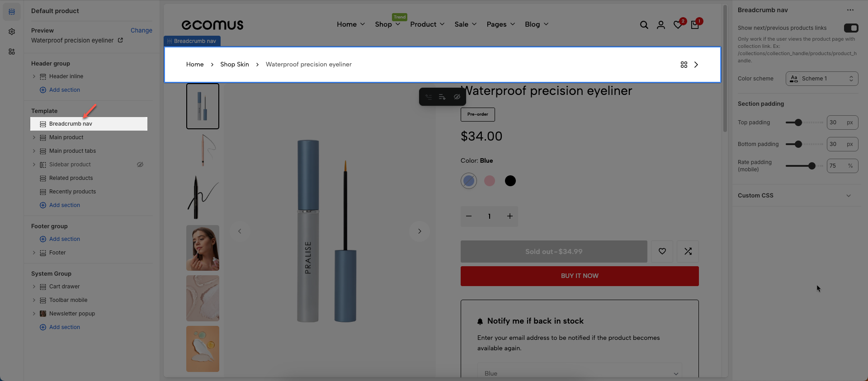868x381 pixels.
Task: Open the Shop menu in store navigation
Action: pyautogui.click(x=387, y=24)
